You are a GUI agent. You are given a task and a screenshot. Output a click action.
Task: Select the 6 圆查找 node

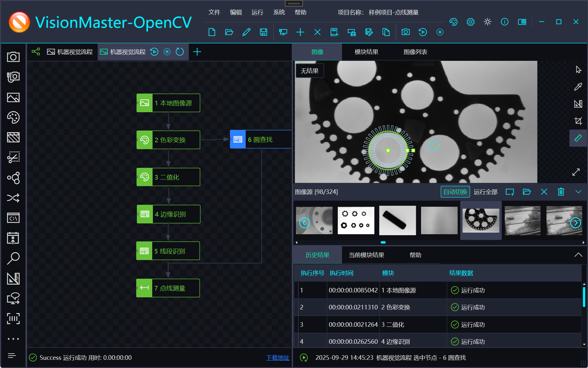[x=261, y=139]
